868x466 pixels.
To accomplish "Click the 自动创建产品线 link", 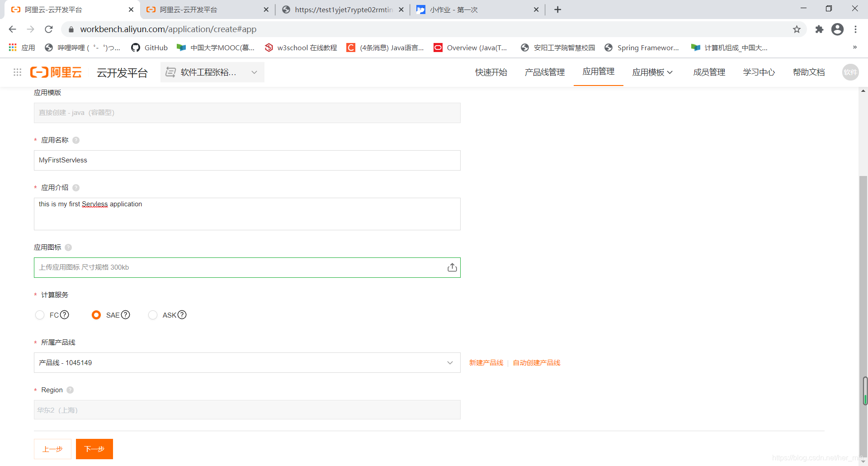I will (x=537, y=363).
